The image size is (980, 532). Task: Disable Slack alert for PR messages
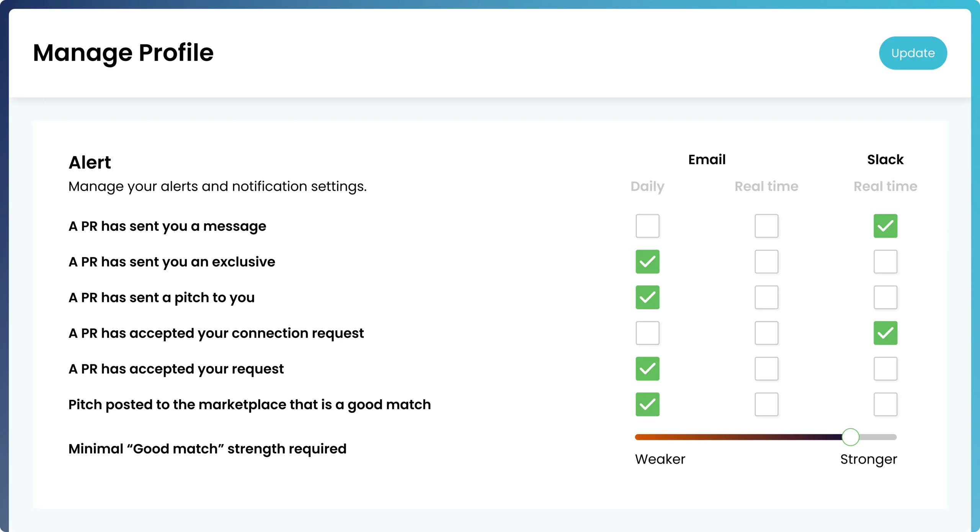click(x=885, y=226)
